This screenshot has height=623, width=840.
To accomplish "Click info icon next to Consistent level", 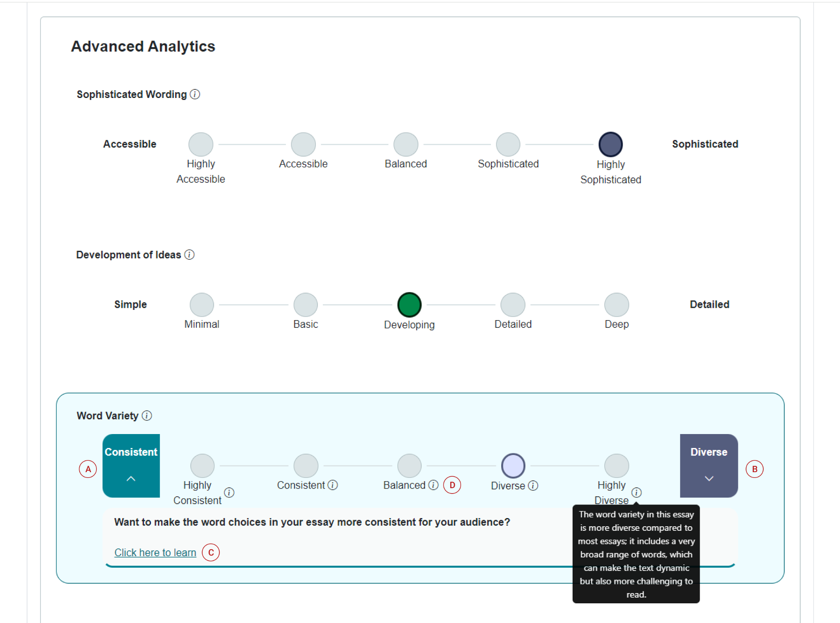I will click(x=333, y=485).
